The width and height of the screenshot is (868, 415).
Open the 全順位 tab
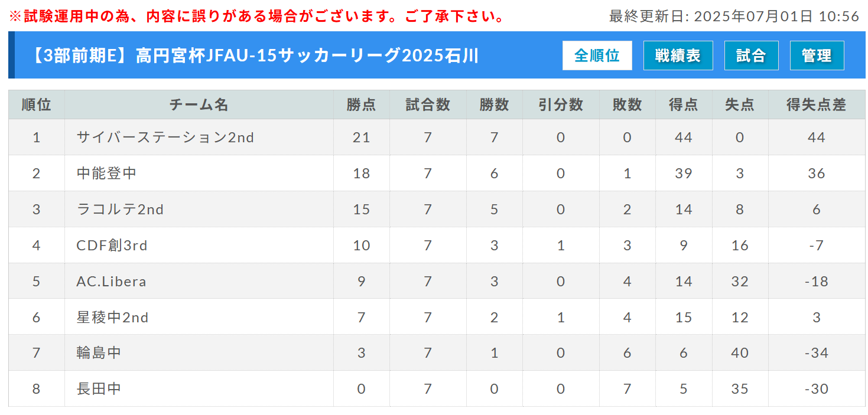(597, 55)
